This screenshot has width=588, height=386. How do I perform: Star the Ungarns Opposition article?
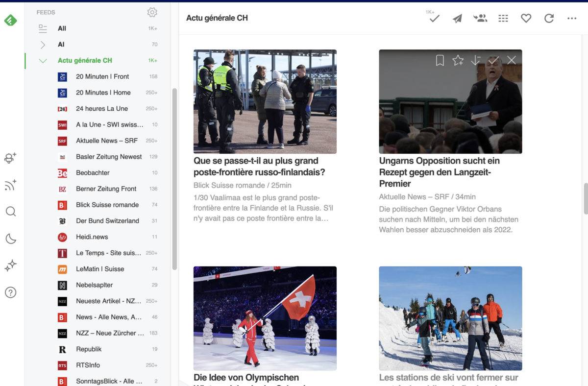click(458, 60)
